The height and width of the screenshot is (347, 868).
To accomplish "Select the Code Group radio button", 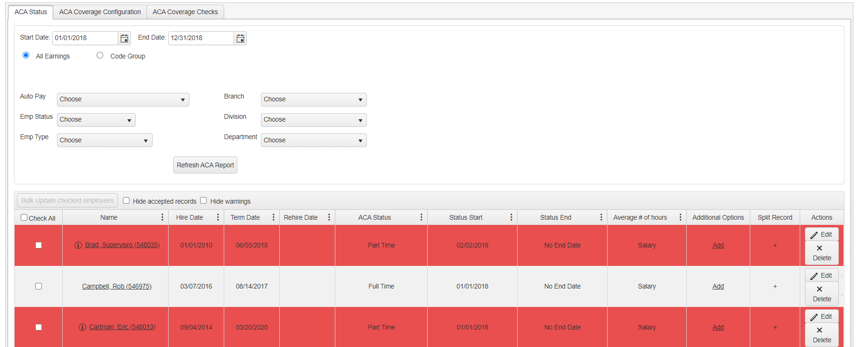I will [x=100, y=55].
